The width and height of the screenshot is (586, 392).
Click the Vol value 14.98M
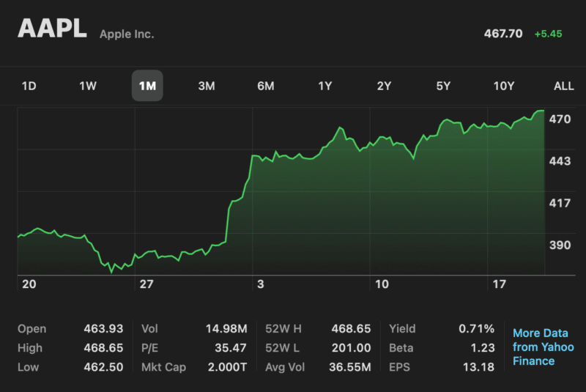(226, 328)
